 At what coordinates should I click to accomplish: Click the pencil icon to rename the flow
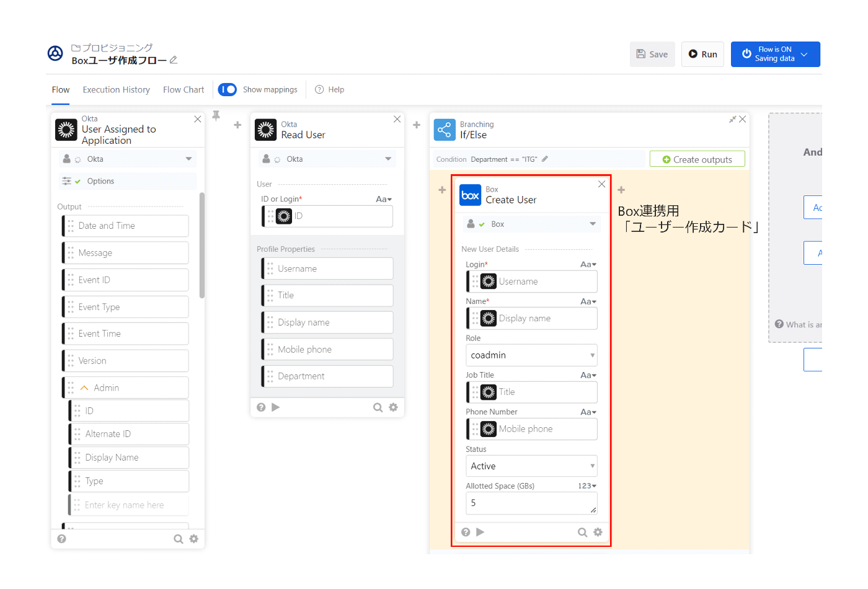point(174,60)
